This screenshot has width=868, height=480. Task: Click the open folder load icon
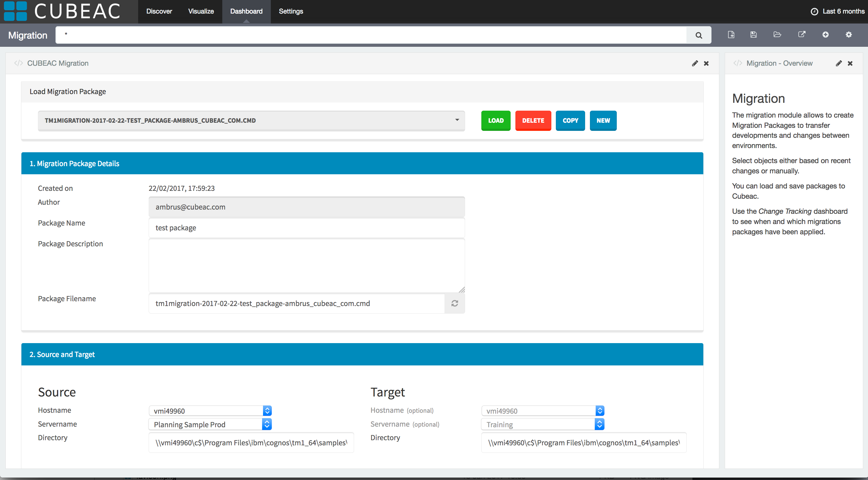tap(777, 34)
